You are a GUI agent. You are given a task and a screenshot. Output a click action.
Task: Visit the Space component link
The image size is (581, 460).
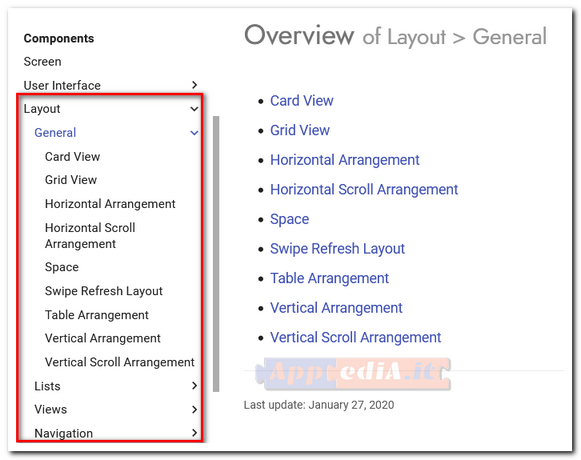point(289,219)
